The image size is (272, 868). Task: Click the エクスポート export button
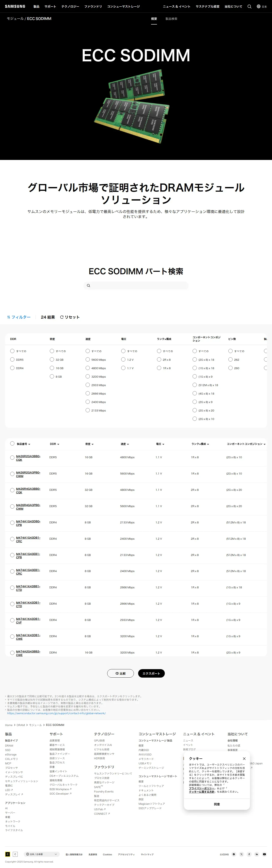151,673
